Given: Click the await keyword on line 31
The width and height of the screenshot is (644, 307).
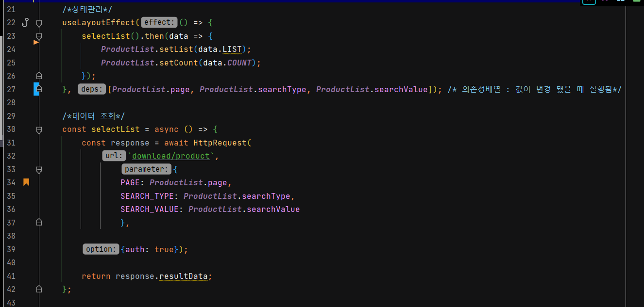Looking at the screenshot, I should pos(176,143).
